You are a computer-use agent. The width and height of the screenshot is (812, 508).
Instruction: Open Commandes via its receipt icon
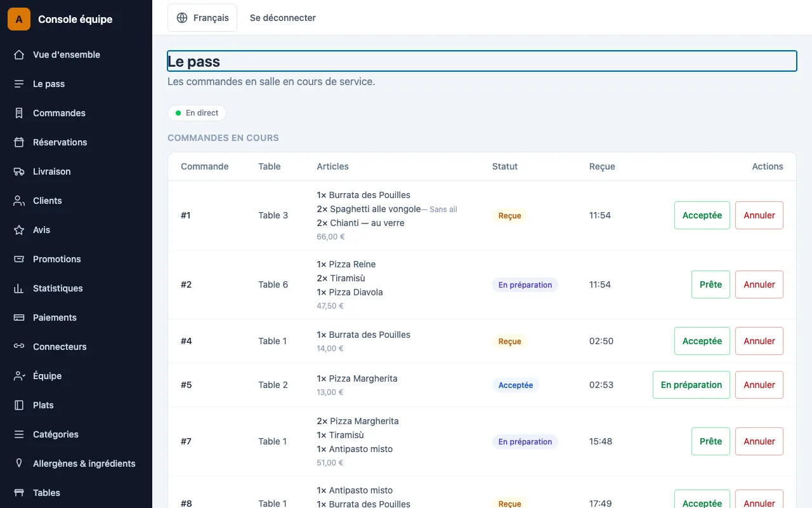[19, 113]
